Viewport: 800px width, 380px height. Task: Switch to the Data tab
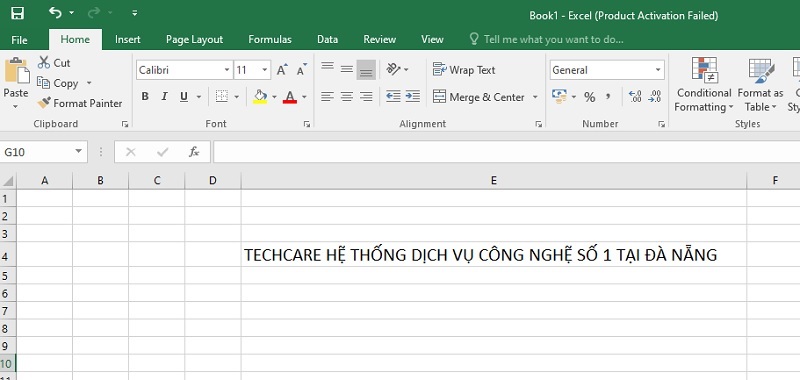(328, 39)
